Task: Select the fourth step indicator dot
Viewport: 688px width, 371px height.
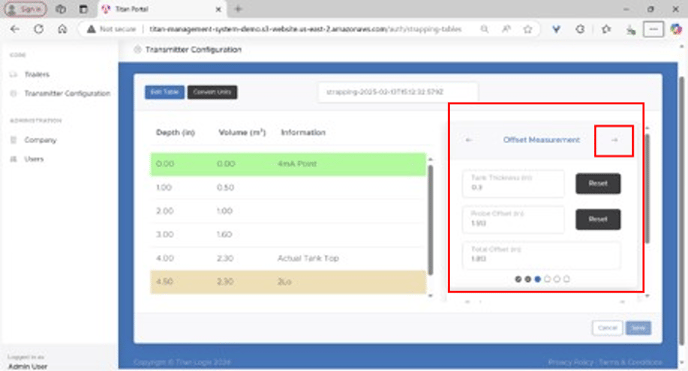Action: (547, 279)
